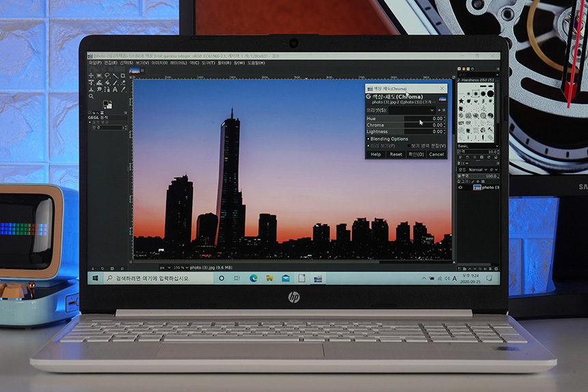The height and width of the screenshot is (392, 588).
Task: Select the Crop tool
Action: click(x=123, y=75)
